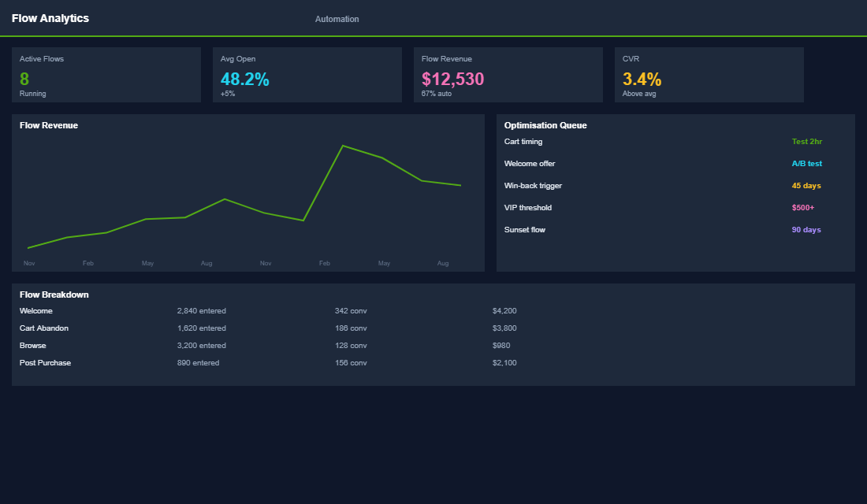Image resolution: width=867 pixels, height=504 pixels.
Task: Select the A/B test label
Action: 805,163
